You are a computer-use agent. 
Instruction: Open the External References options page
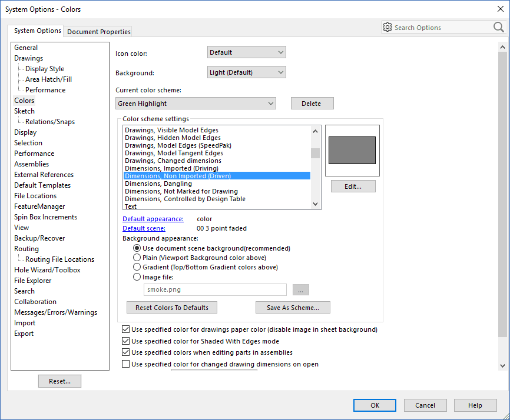pyautogui.click(x=44, y=175)
